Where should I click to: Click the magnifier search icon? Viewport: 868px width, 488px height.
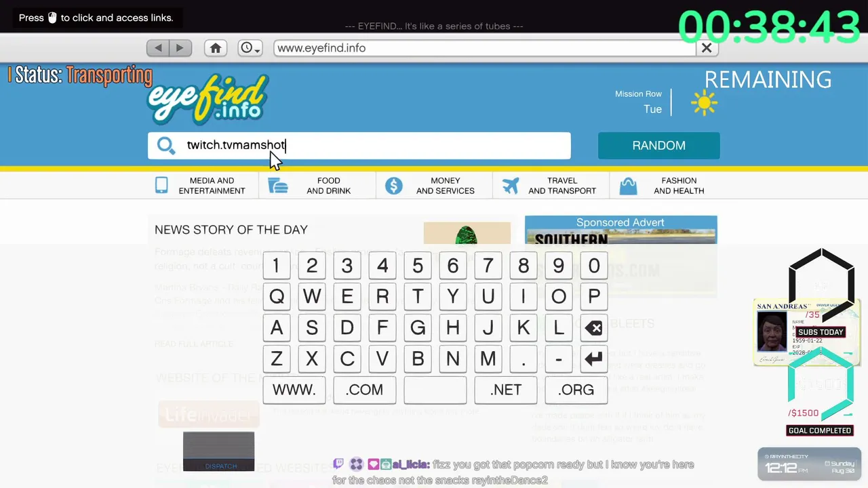tap(166, 145)
